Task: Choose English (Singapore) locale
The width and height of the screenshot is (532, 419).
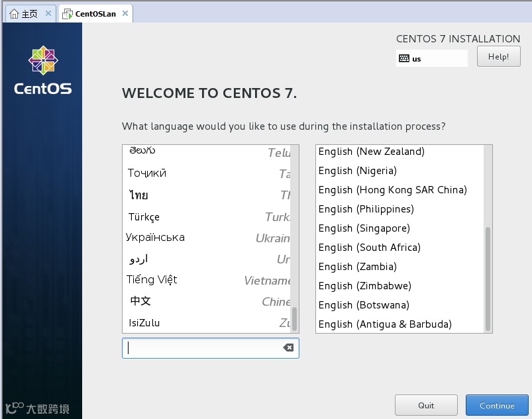Action: click(399, 228)
